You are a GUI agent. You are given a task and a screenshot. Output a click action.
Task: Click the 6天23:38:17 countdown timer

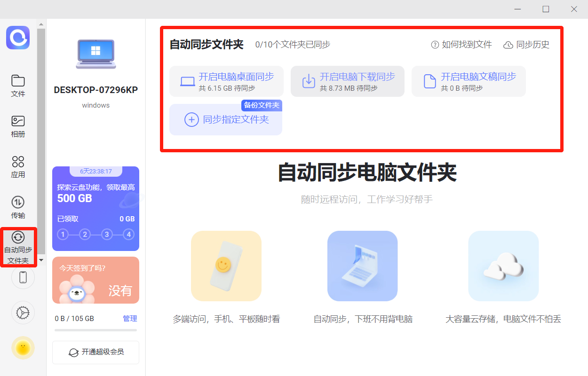(x=96, y=171)
